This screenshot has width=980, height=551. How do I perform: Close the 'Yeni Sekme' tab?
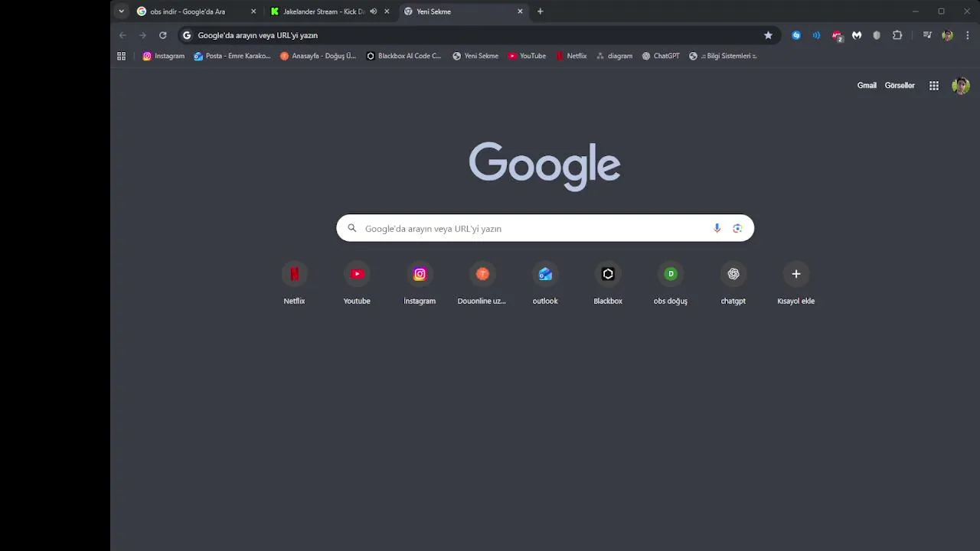[520, 11]
